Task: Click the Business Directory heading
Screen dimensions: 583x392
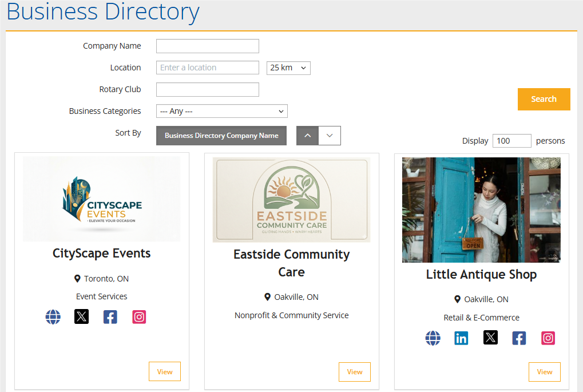Action: tap(103, 11)
